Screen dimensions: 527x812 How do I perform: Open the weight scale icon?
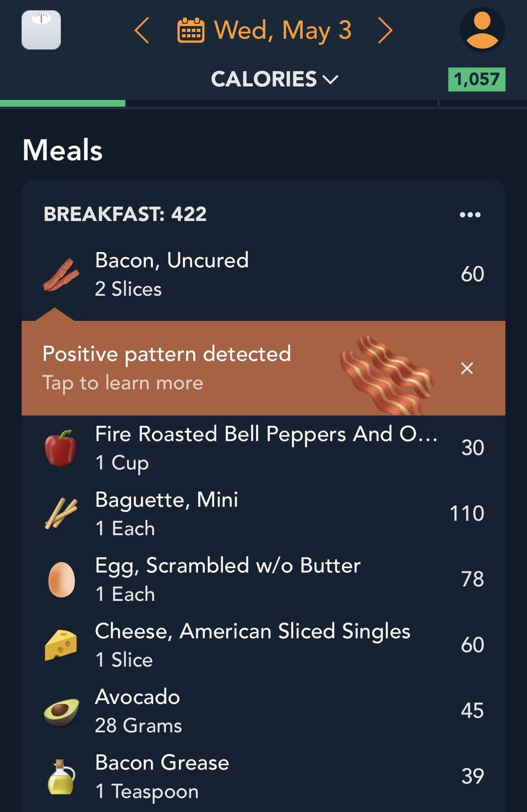pyautogui.click(x=41, y=30)
